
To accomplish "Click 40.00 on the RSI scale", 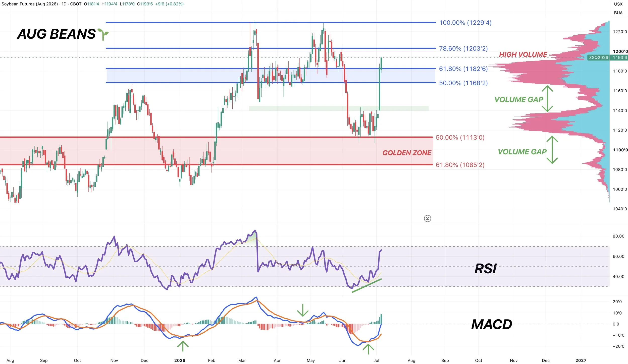I will click(618, 277).
